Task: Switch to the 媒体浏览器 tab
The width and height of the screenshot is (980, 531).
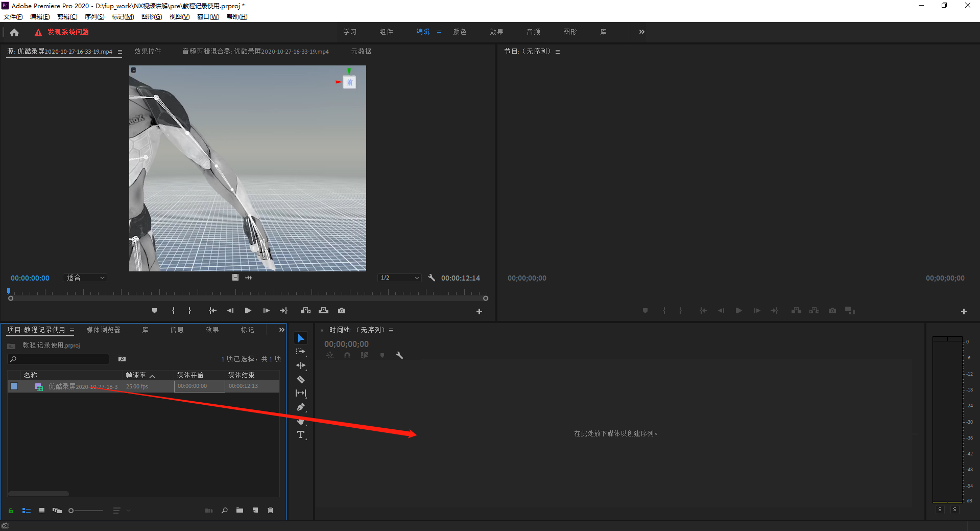Action: coord(103,330)
